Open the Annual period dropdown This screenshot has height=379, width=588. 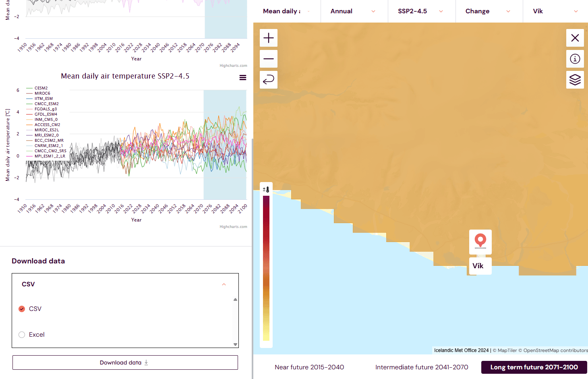354,11
